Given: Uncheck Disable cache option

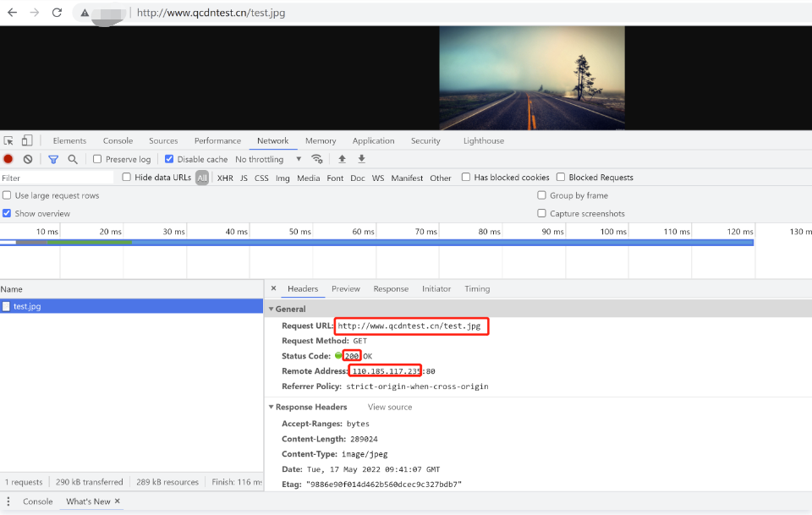Looking at the screenshot, I should click(x=169, y=159).
